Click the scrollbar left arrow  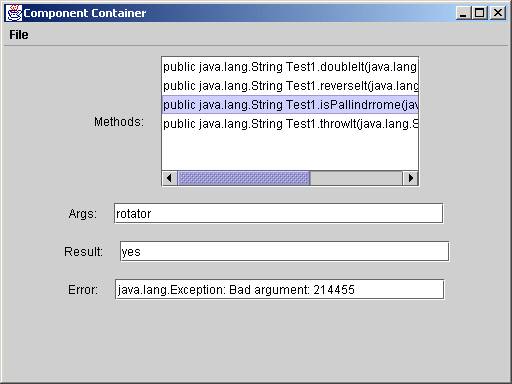coord(169,178)
